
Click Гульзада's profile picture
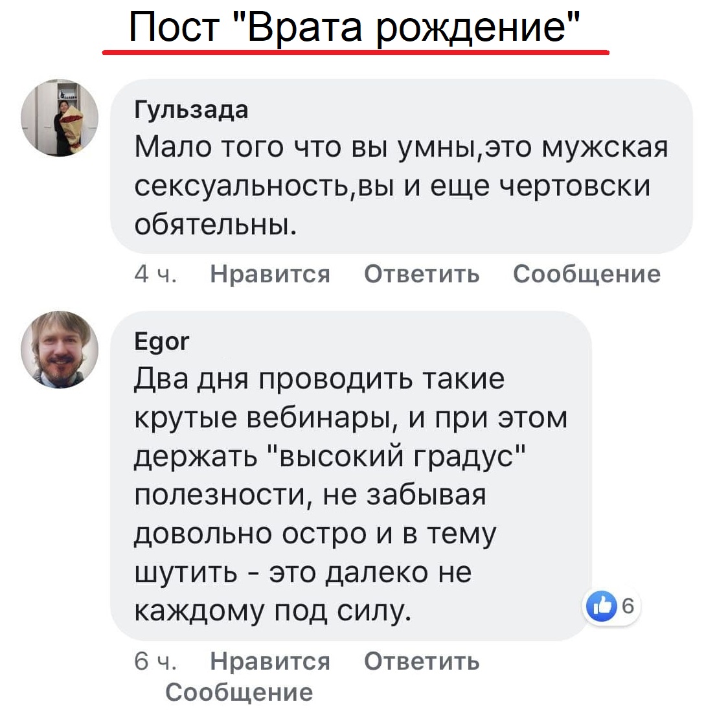pyautogui.click(x=60, y=118)
